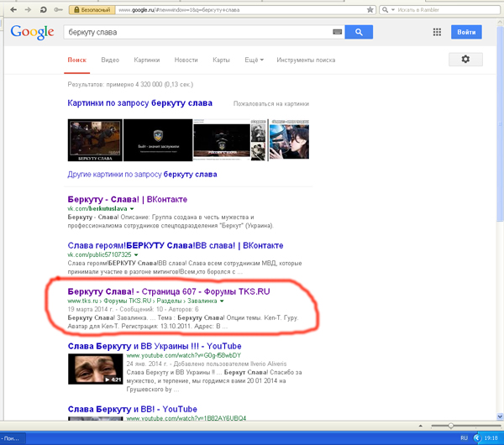Click Пожаловаться на картинки

tap(271, 104)
